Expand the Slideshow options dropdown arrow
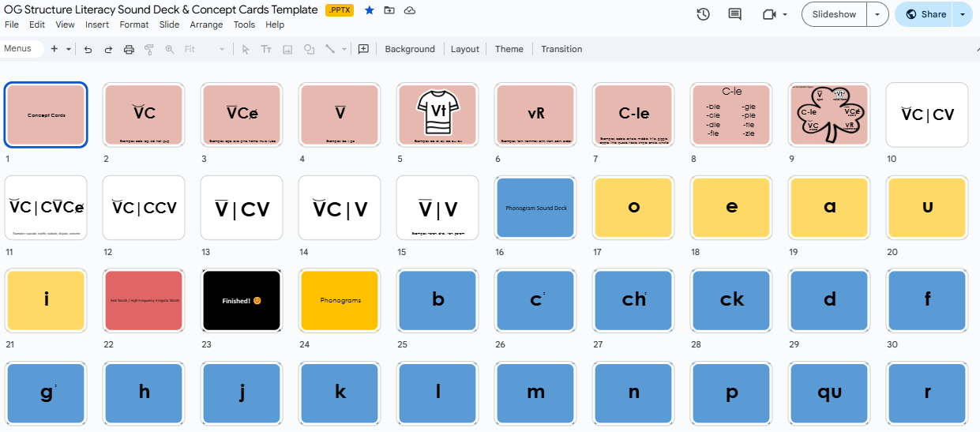The image size is (980, 432). tap(877, 14)
